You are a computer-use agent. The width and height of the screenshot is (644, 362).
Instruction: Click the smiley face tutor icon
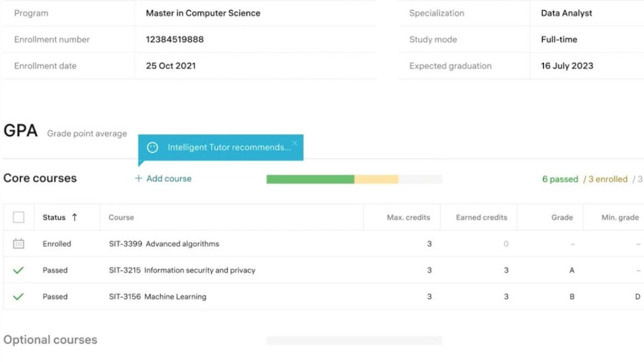coord(152,147)
